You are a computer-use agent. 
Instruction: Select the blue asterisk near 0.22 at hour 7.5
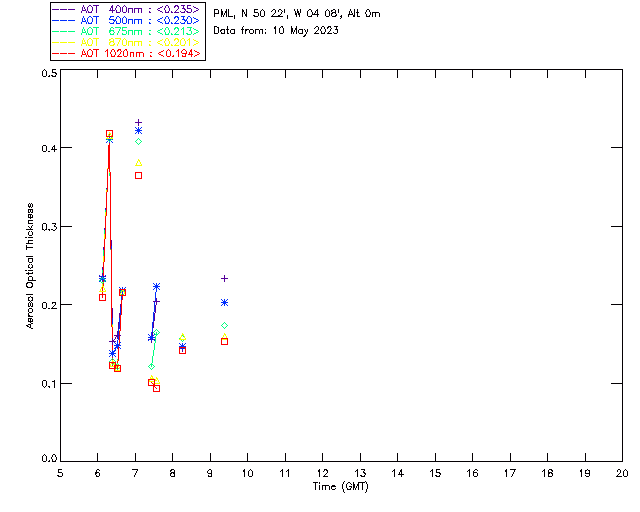(156, 287)
